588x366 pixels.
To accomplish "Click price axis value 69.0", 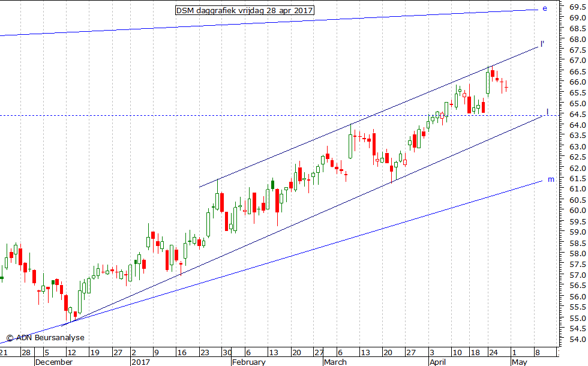I will tap(578, 17).
